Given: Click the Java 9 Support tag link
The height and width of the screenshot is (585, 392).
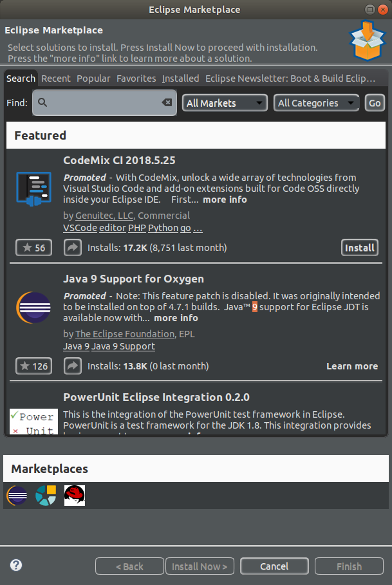Looking at the screenshot, I should [123, 346].
